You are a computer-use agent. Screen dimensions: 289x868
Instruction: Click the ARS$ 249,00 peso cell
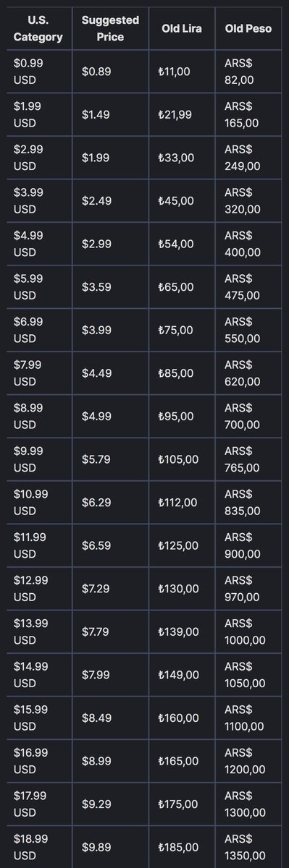coord(248,158)
